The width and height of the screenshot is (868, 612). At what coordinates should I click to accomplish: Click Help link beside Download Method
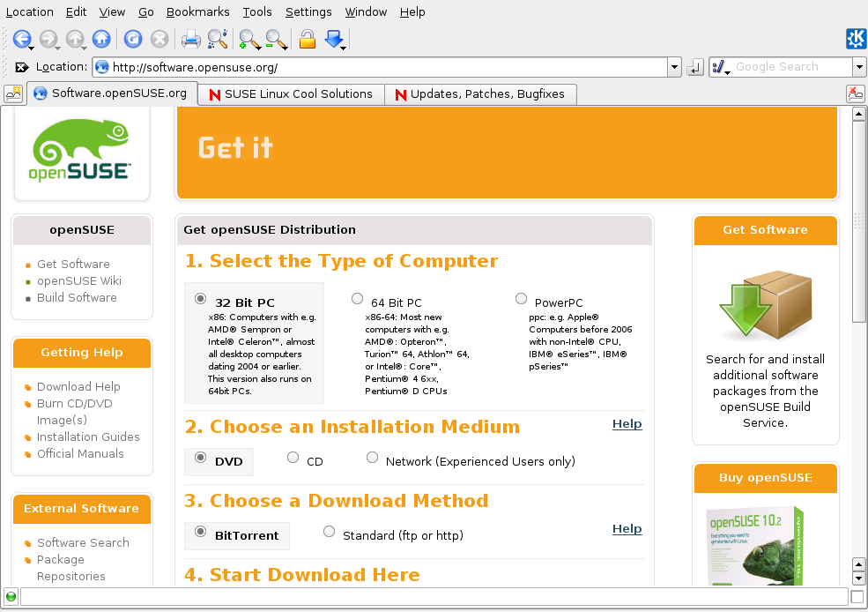coord(627,529)
